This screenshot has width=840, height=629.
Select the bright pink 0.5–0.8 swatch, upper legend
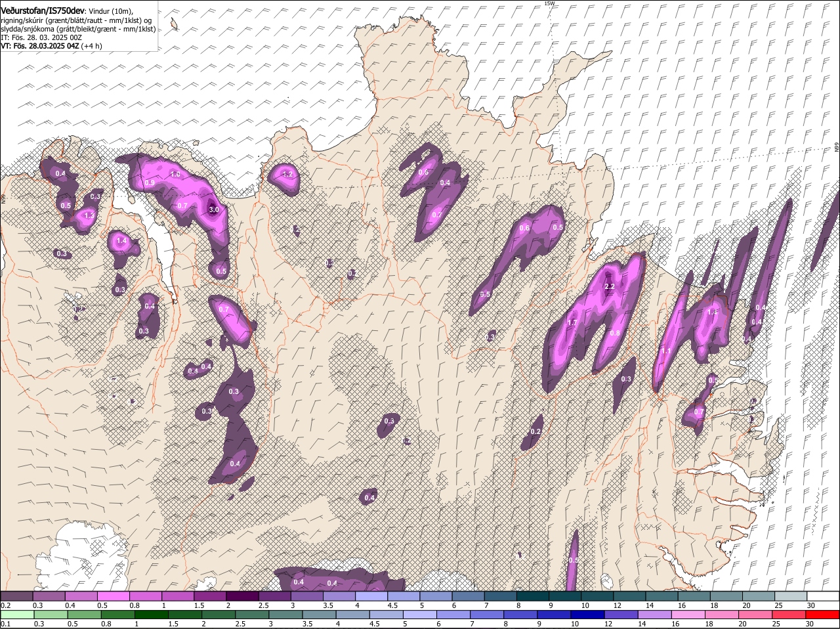coord(113,596)
